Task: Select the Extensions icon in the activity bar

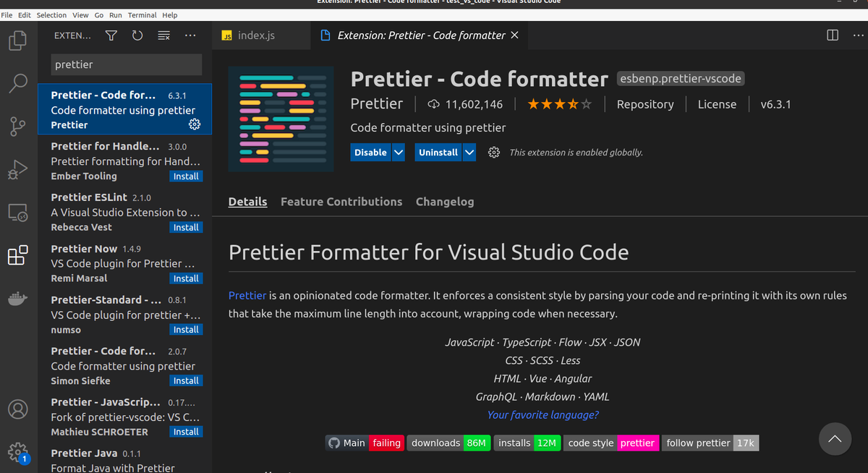Action: (17, 255)
